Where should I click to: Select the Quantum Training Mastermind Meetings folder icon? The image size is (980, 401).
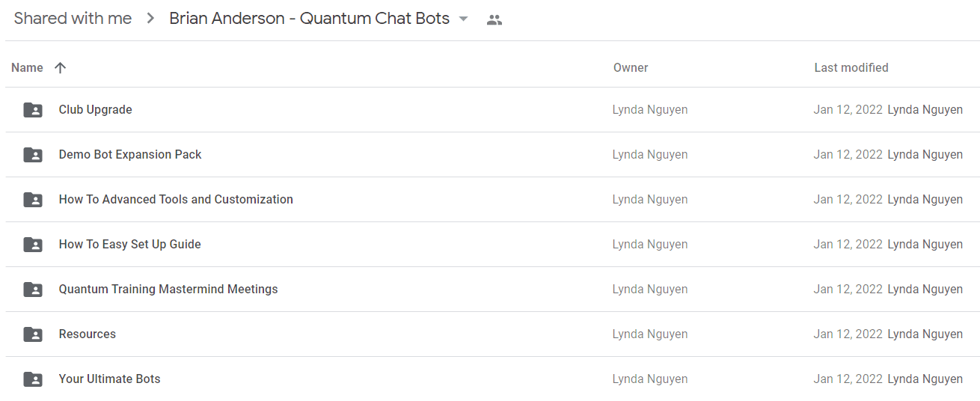pos(33,290)
